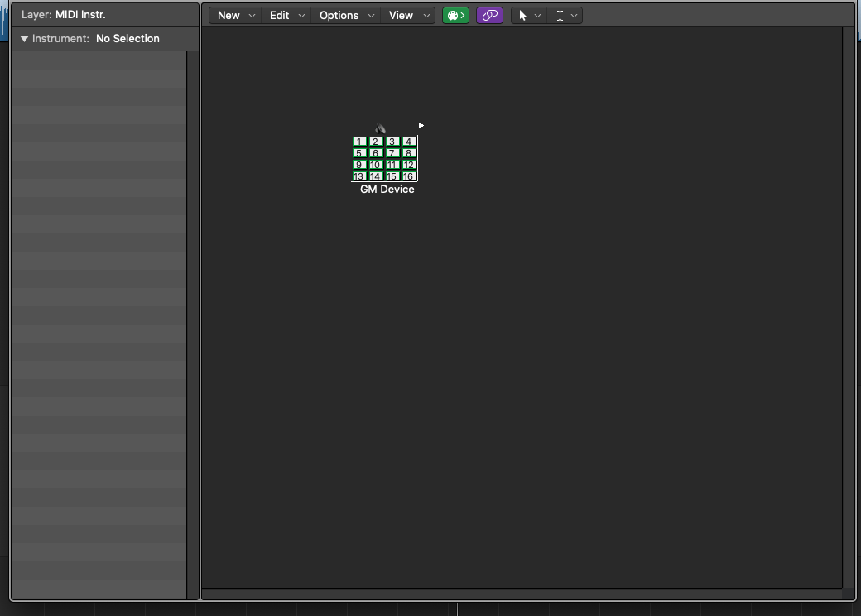Open the Layer MIDI Instr. dropdown
The image size is (861, 616).
click(63, 15)
